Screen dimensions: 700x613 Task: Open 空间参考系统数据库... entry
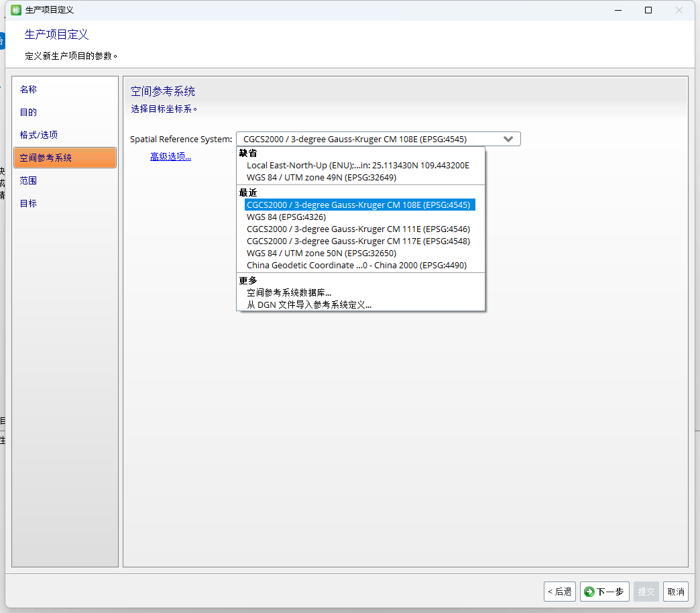(289, 292)
